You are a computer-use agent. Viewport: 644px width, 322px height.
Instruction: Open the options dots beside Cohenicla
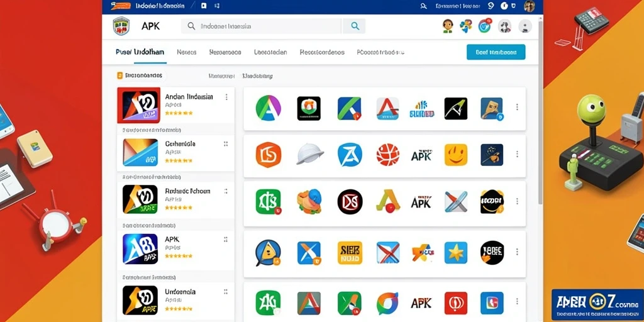coord(226,144)
